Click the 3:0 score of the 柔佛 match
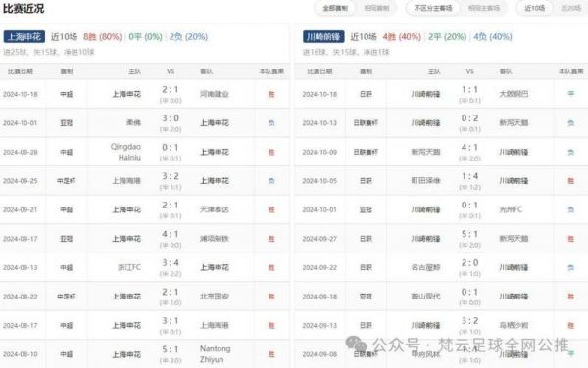The width and height of the screenshot is (588, 368). pyautogui.click(x=171, y=118)
